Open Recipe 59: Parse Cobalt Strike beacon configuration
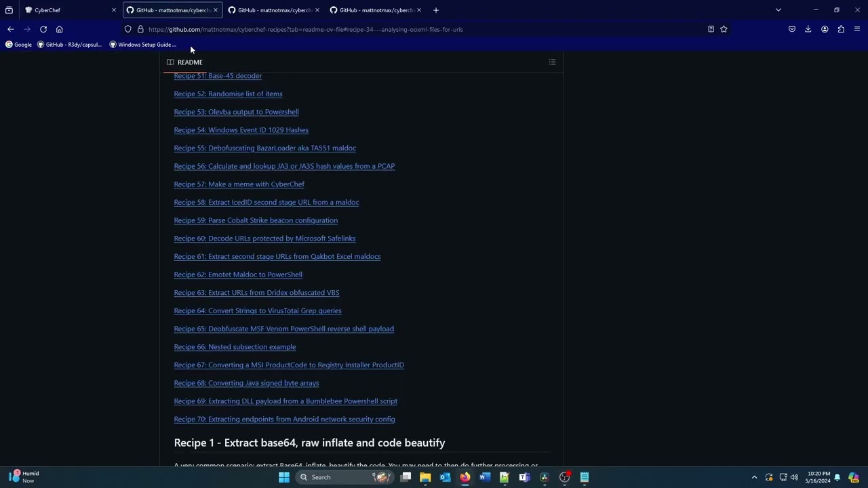 coord(256,220)
